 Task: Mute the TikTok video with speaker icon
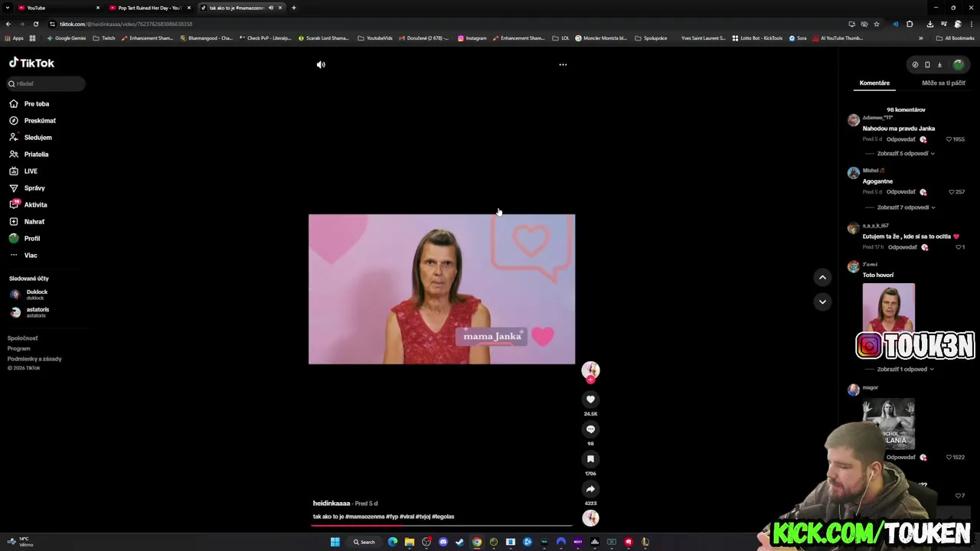click(x=321, y=65)
